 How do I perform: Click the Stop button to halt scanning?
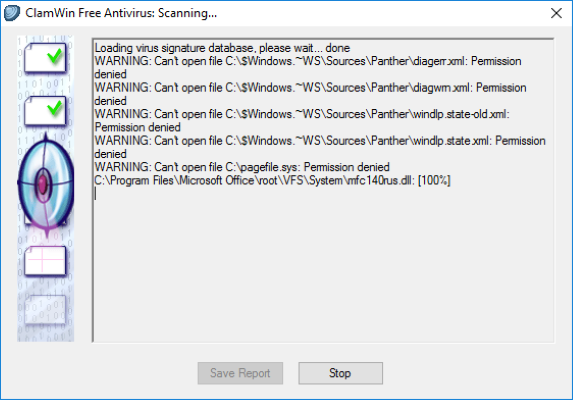click(x=340, y=373)
